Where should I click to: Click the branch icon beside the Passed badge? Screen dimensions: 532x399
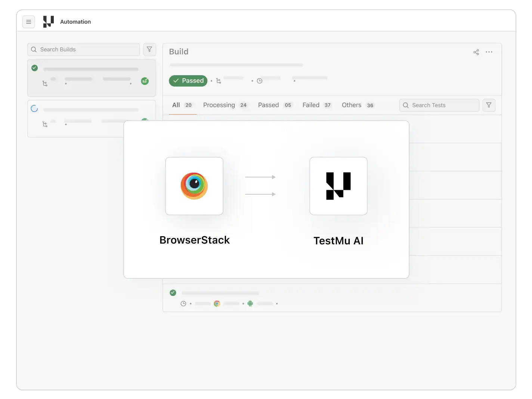pos(219,81)
